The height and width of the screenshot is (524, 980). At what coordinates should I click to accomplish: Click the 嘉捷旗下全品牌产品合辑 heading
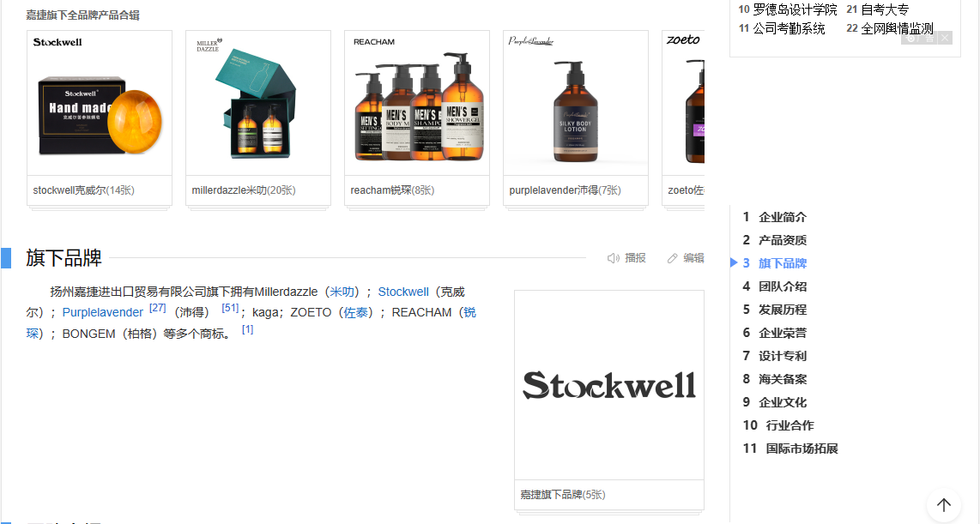[82, 15]
